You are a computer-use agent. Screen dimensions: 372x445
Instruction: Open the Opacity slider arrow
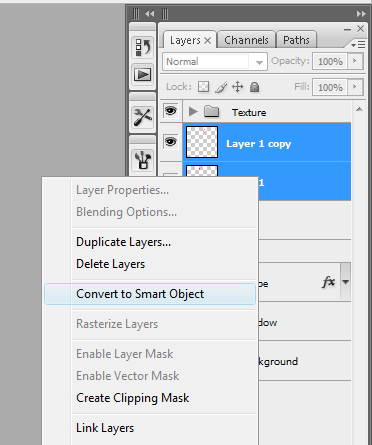point(355,61)
